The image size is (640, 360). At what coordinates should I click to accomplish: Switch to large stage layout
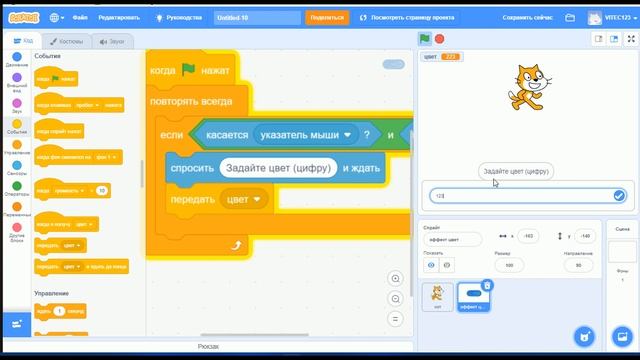click(614, 39)
